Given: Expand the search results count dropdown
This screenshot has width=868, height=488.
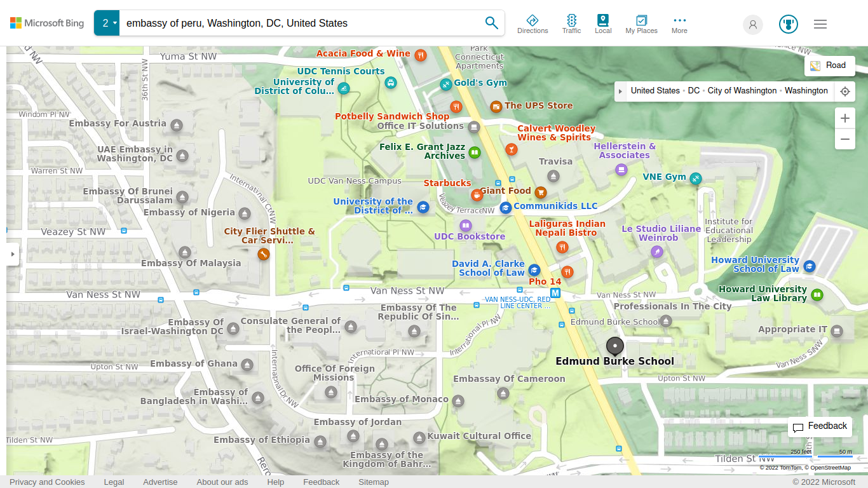Looking at the screenshot, I should [x=107, y=23].
